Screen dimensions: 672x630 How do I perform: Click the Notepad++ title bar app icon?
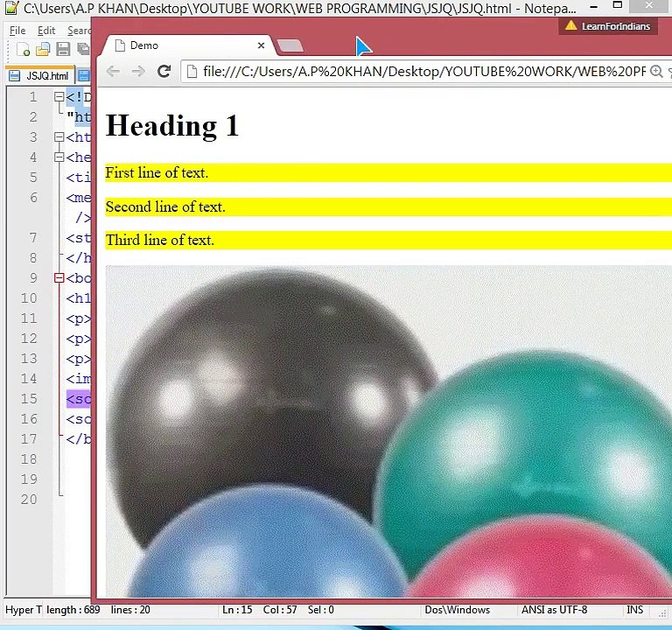click(x=11, y=8)
